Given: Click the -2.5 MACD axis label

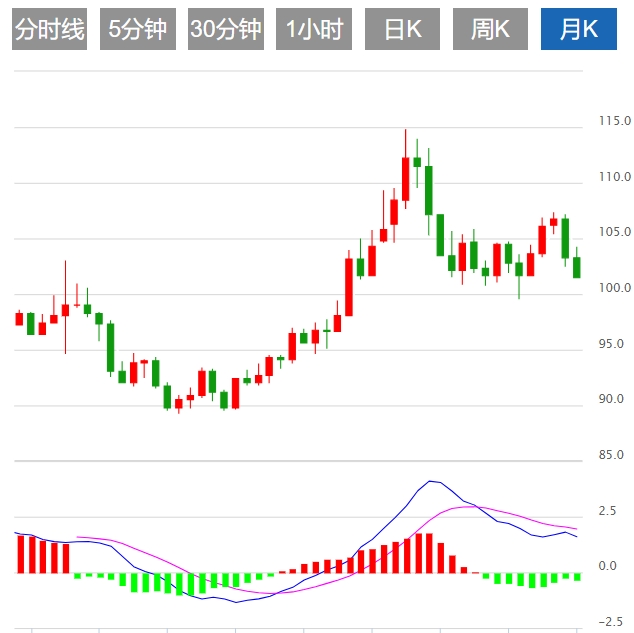Looking at the screenshot, I should click(x=611, y=621).
